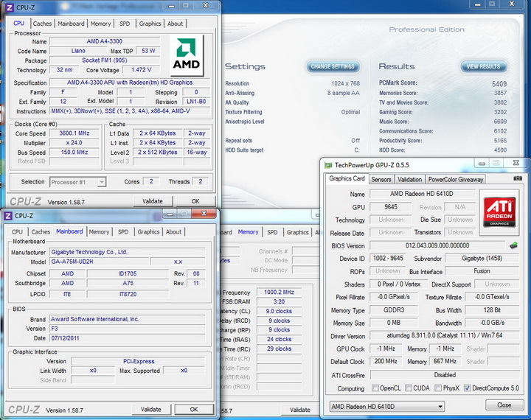The image size is (531, 420).
Task: Click the GPU-Z screenshot camera icon
Action: (518, 179)
